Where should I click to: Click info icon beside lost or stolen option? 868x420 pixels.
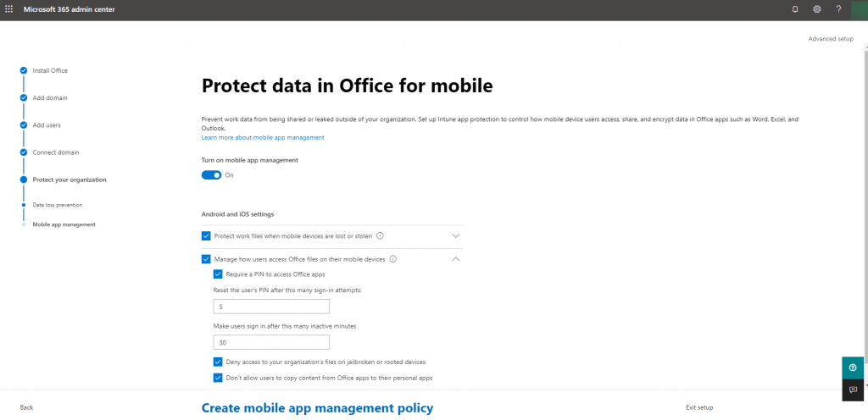click(380, 236)
